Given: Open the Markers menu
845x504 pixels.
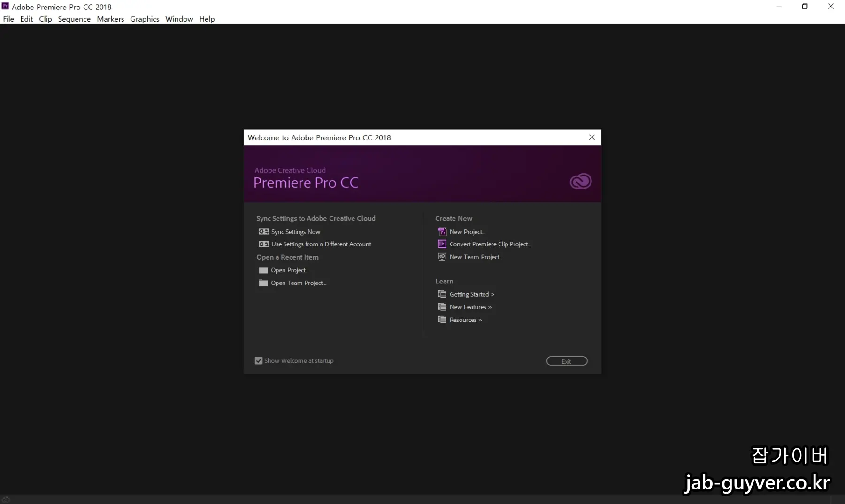Looking at the screenshot, I should click(110, 19).
